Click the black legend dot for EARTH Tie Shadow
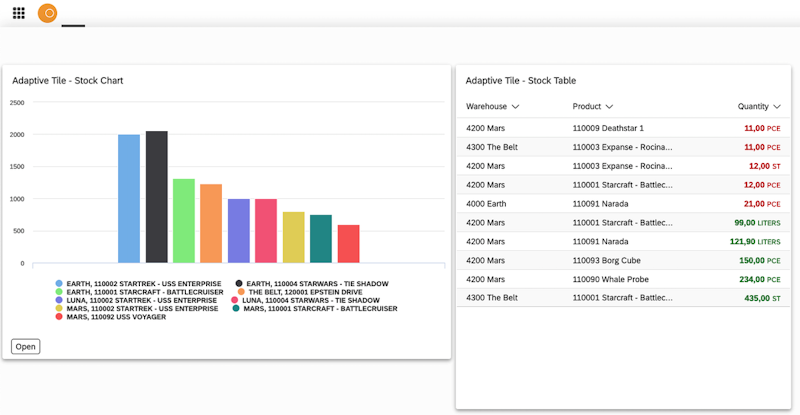The height and width of the screenshot is (415, 800). tap(239, 283)
